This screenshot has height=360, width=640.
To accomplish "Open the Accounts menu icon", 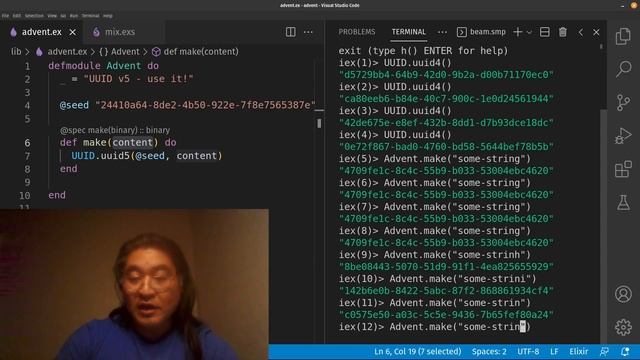I will [x=623, y=294].
